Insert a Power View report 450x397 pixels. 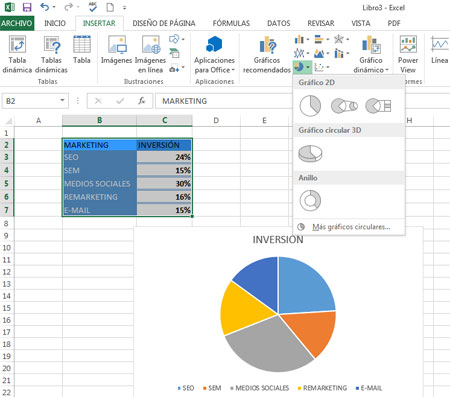408,54
